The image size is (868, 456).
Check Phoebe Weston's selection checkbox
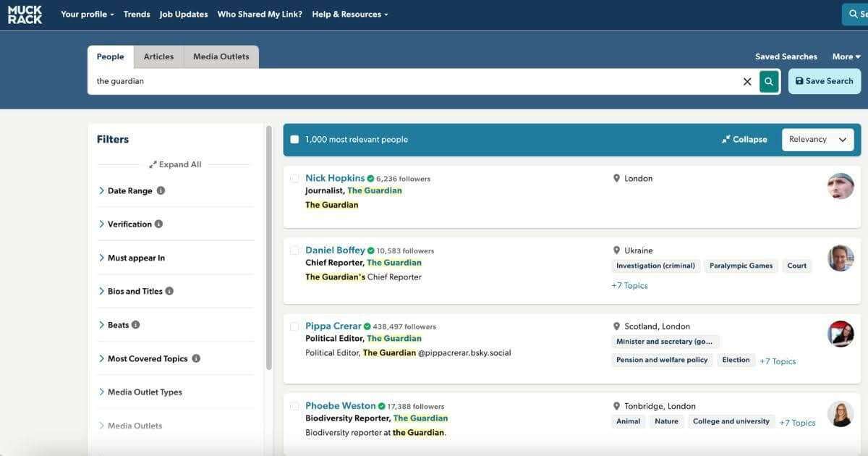[x=294, y=406]
